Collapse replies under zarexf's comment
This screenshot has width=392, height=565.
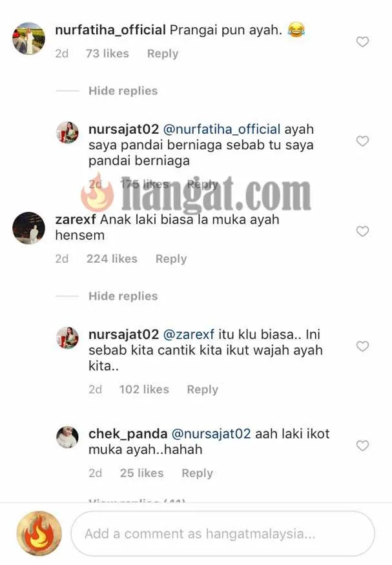tap(123, 296)
